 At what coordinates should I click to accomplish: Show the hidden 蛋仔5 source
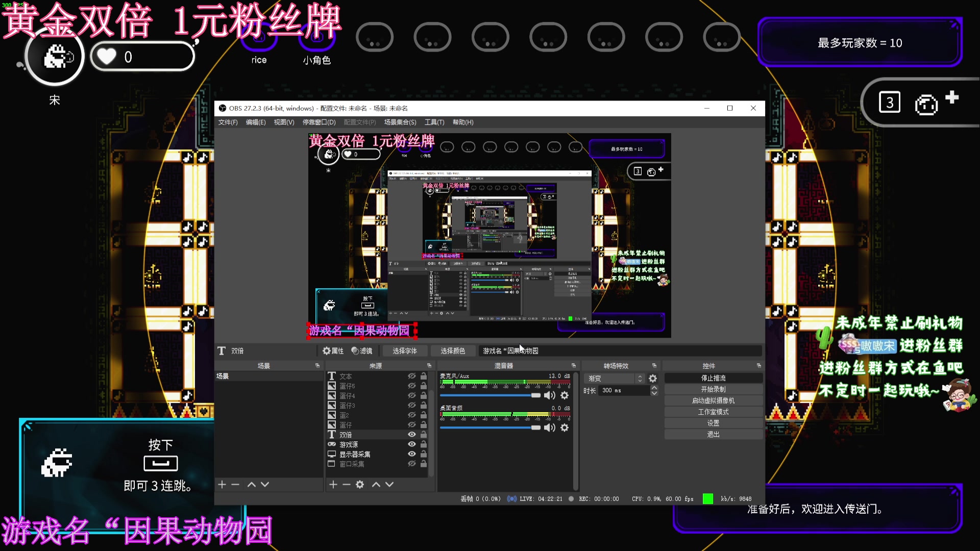[412, 386]
